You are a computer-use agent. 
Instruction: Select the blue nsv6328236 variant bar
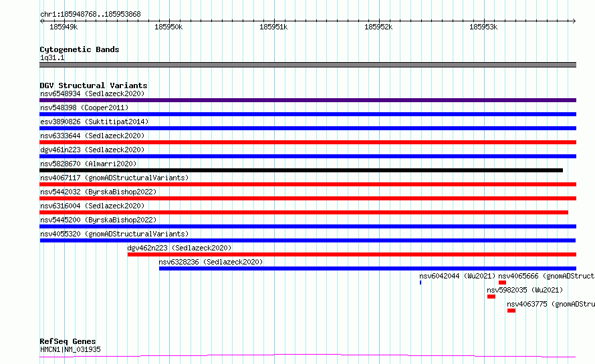(x=368, y=268)
